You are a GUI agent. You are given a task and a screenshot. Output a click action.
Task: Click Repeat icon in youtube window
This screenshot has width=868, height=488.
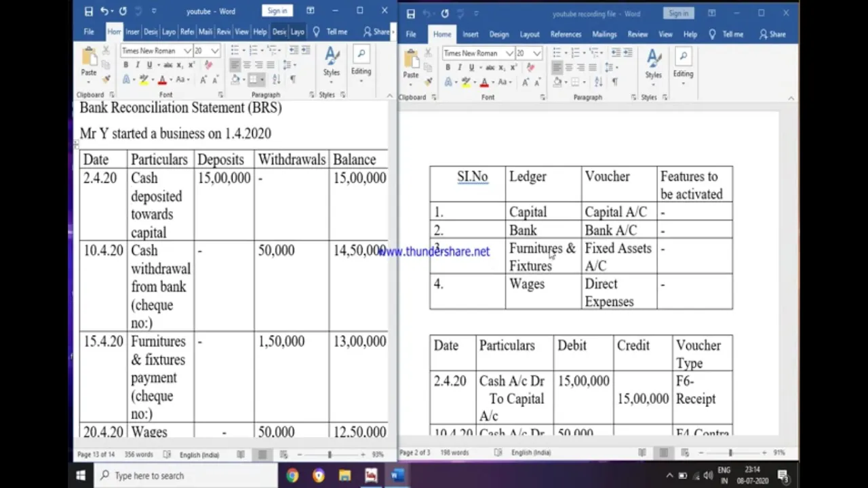[123, 11]
